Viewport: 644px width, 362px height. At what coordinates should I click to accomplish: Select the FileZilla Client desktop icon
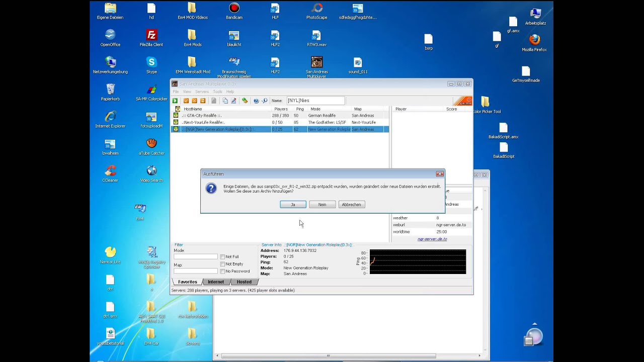tap(151, 38)
